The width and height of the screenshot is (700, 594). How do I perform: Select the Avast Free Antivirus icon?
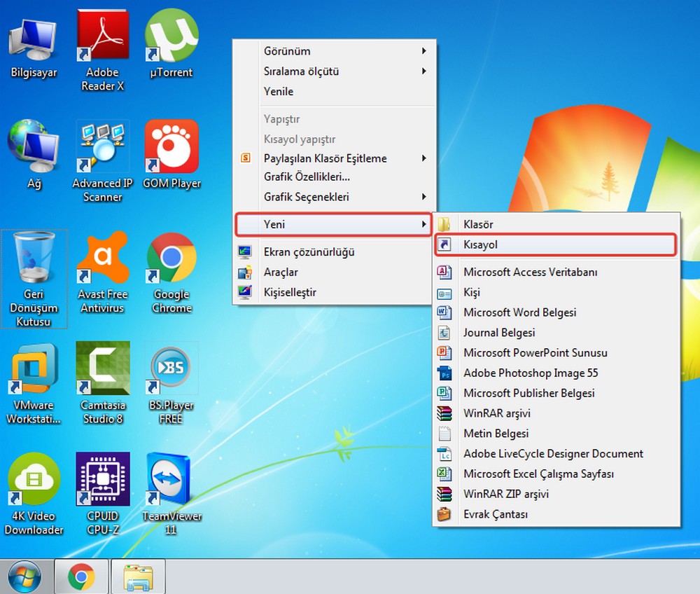[103, 259]
